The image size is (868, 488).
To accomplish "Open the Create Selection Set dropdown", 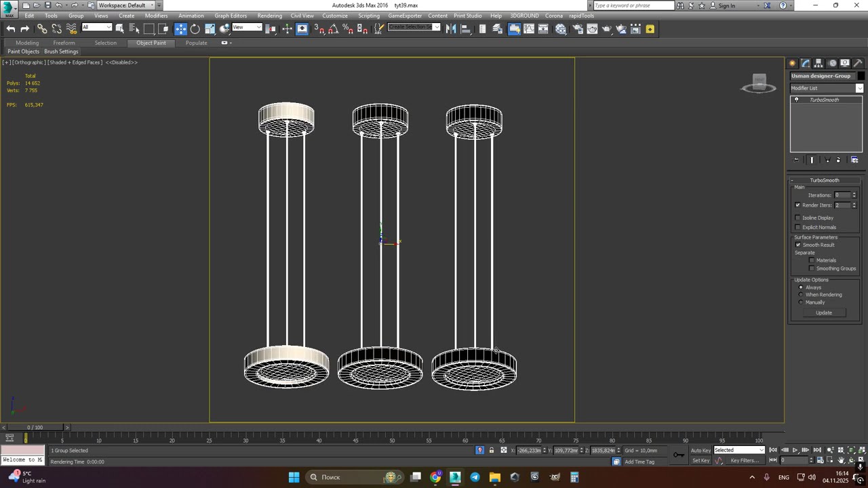I will [414, 27].
